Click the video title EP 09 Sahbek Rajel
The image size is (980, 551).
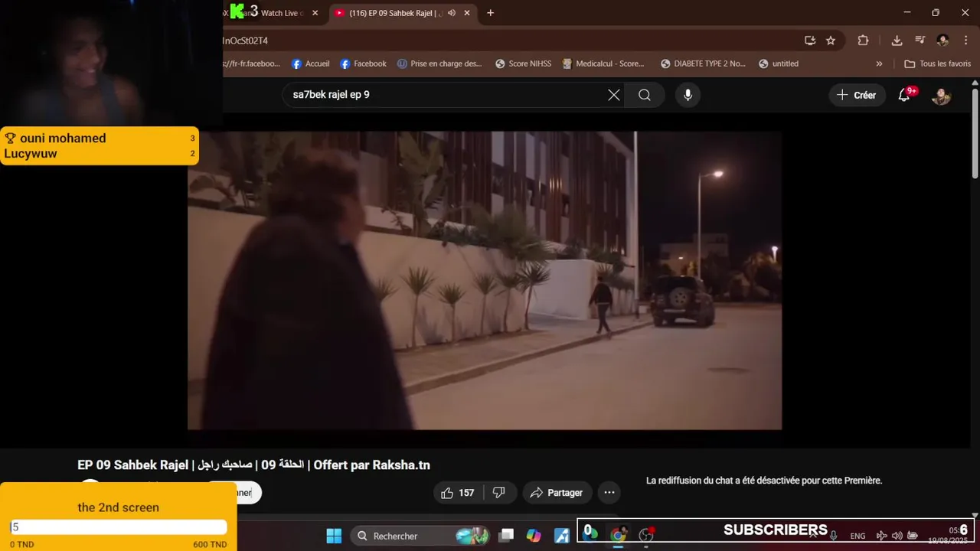pos(253,465)
